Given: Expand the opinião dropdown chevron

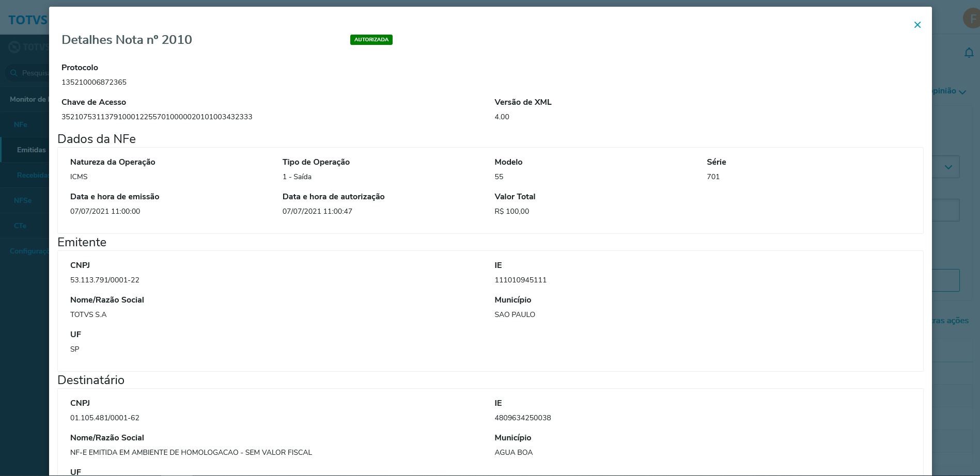Looking at the screenshot, I should click(962, 92).
